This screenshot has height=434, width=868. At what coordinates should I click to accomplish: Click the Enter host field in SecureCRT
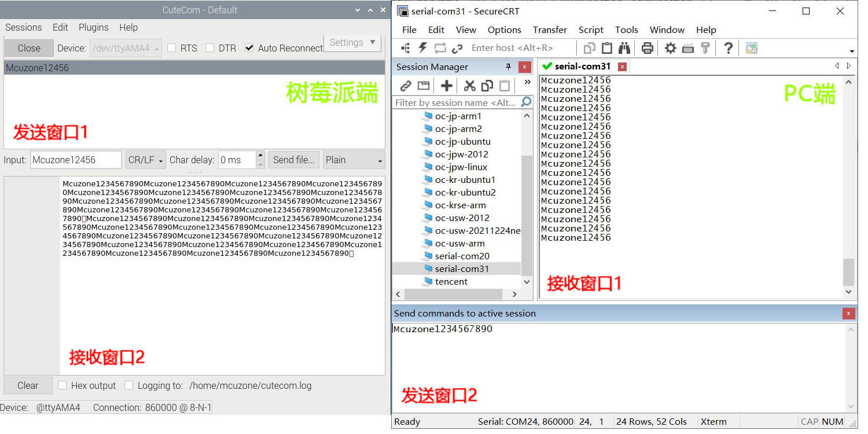click(x=523, y=48)
